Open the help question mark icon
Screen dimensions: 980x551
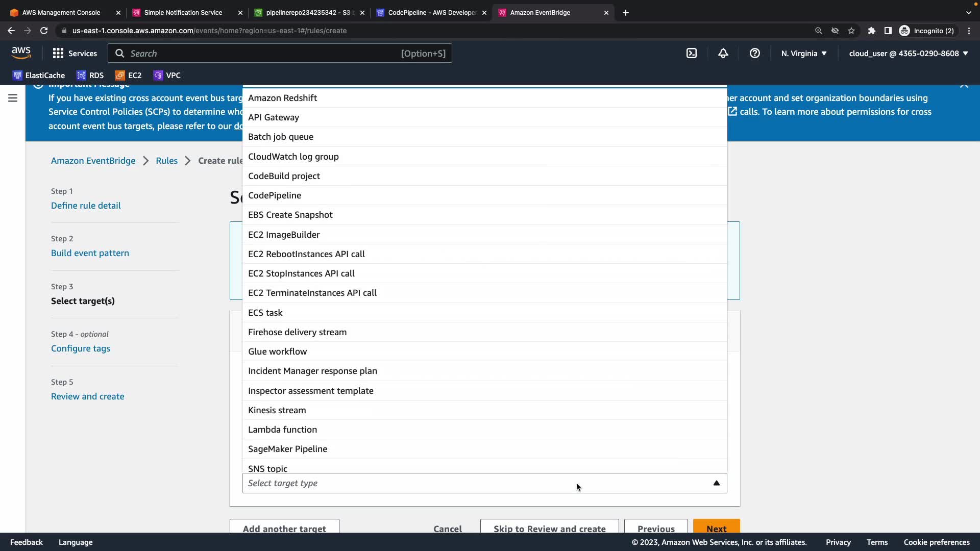(x=754, y=53)
